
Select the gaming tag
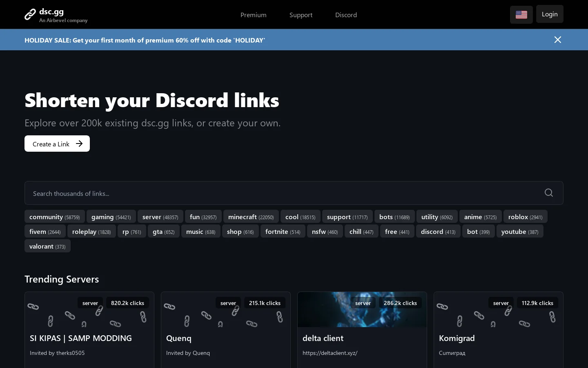[111, 217]
